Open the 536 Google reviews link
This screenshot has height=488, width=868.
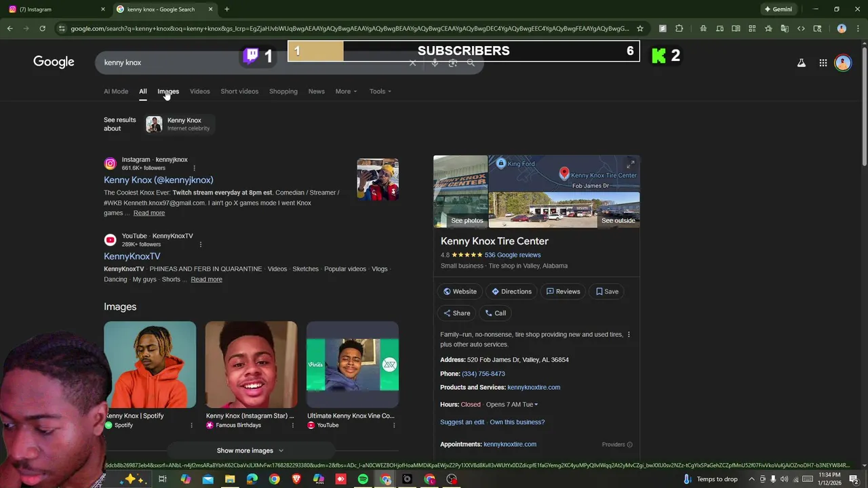pos(513,255)
